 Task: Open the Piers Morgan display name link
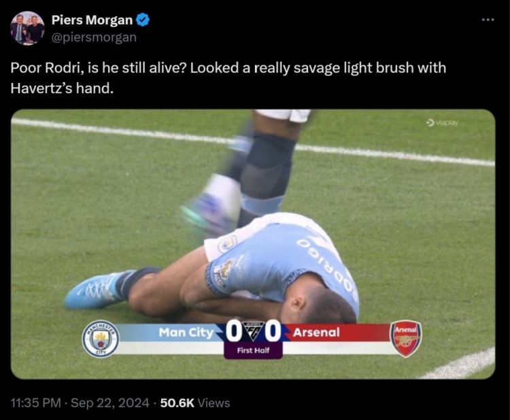coord(92,20)
